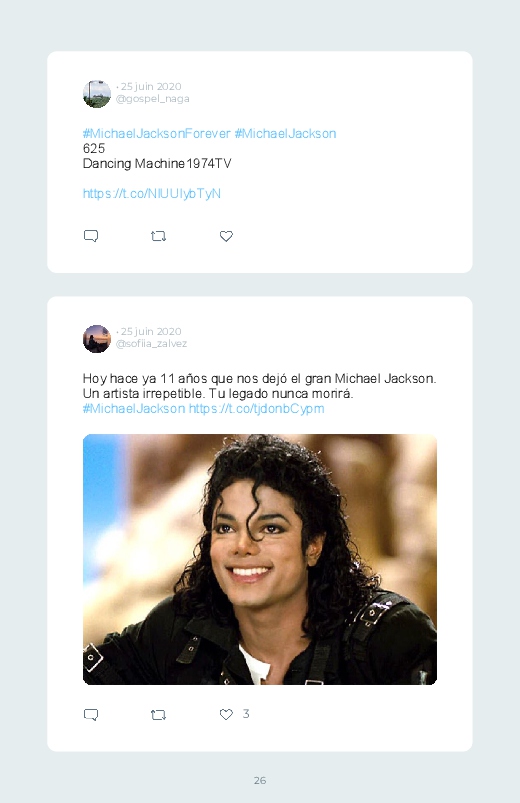Open the Michael Jackson photo

pyautogui.click(x=260, y=559)
